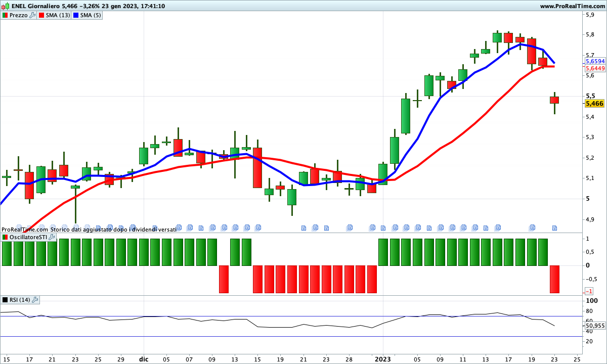The width and height of the screenshot is (607, 364).
Task: Open RSI (14) settings wrench icon
Action: tap(35, 300)
